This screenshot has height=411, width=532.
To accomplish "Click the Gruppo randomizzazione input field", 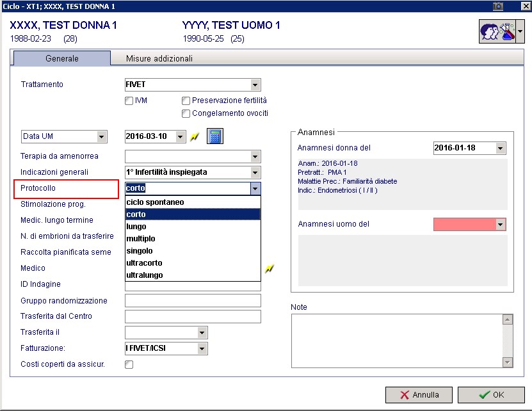I will 193,301.
